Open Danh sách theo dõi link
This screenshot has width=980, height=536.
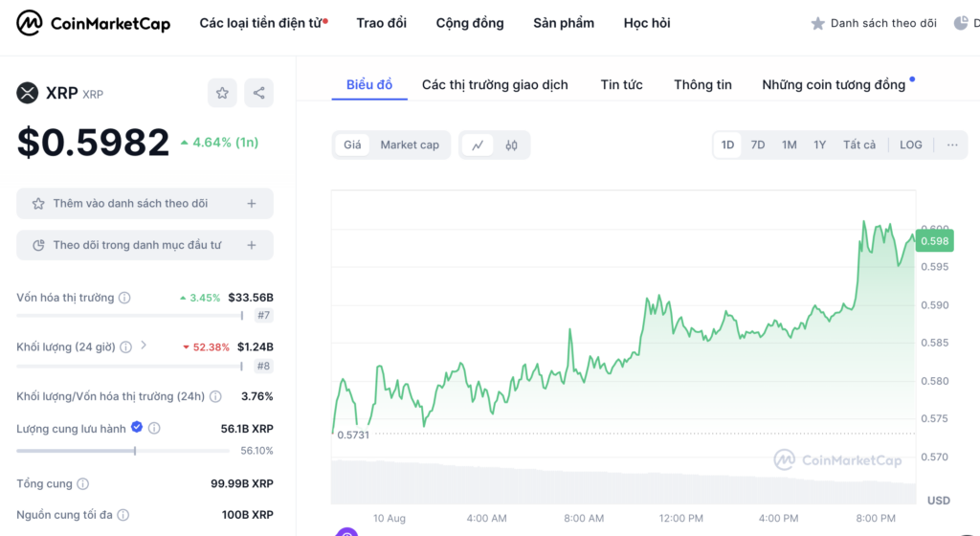874,24
